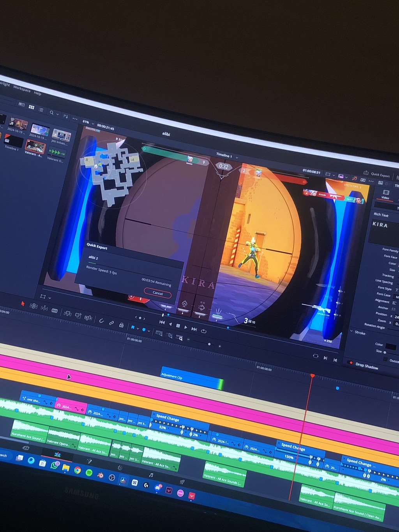Open the flag color dropdown arrow
Screen dimensions: 399x532
(138, 329)
